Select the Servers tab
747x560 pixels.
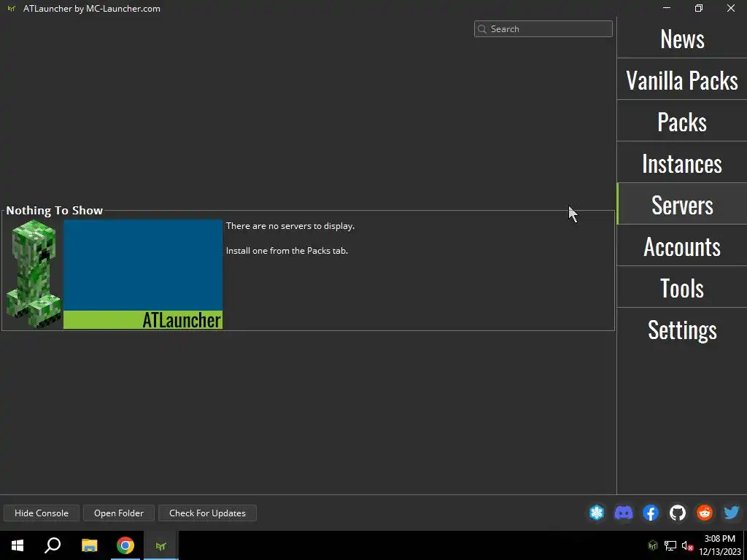(x=682, y=204)
